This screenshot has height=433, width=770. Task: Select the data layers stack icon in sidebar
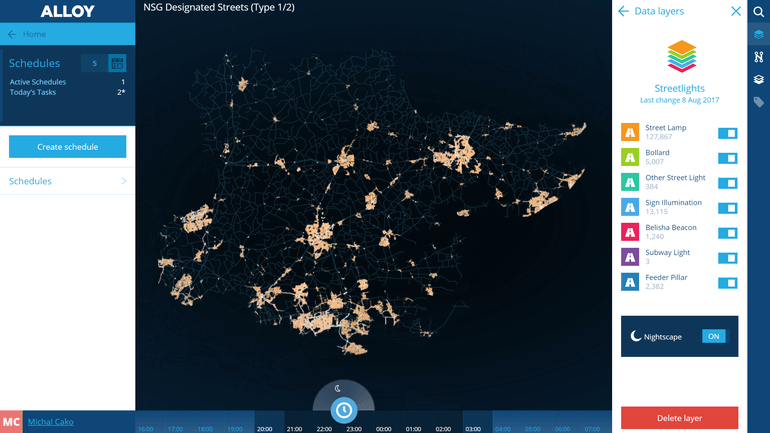click(x=759, y=35)
